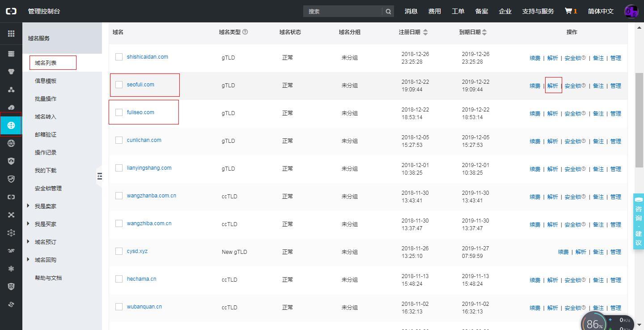644x330 pixels.
Task: Click the outlined shield icon below DNS icon
Action: tap(11, 161)
